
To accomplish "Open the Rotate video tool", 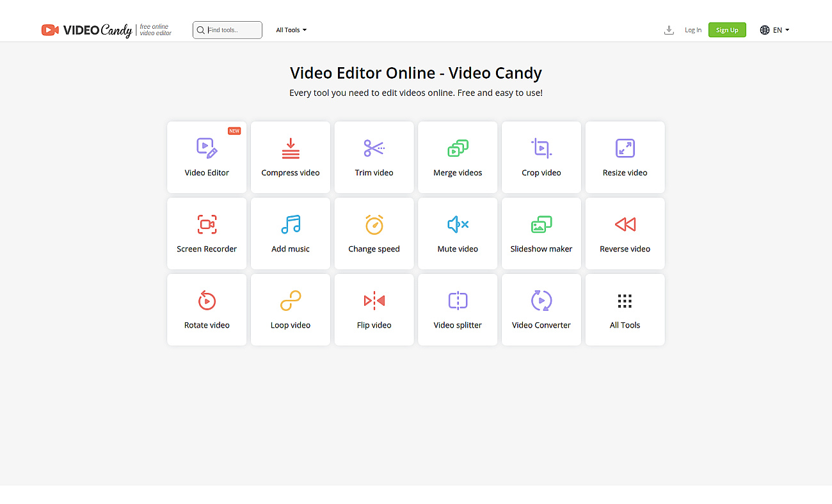I will coord(207,310).
